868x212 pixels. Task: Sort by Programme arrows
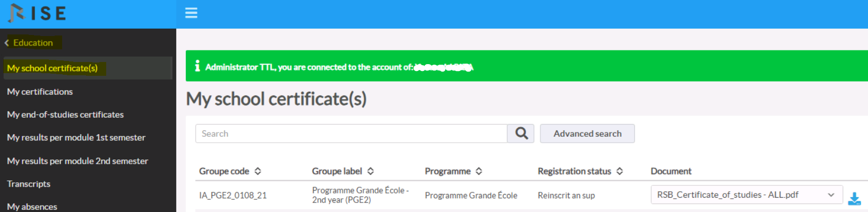[479, 171]
